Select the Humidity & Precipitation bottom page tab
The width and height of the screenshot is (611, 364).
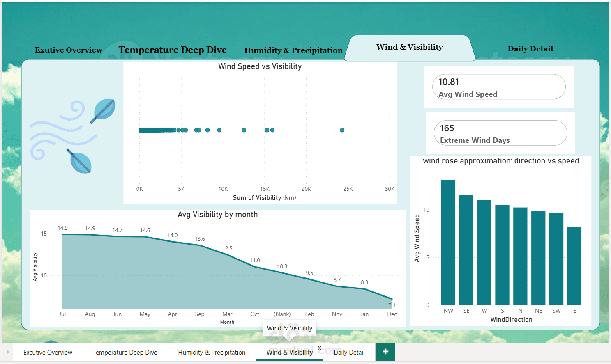point(212,352)
